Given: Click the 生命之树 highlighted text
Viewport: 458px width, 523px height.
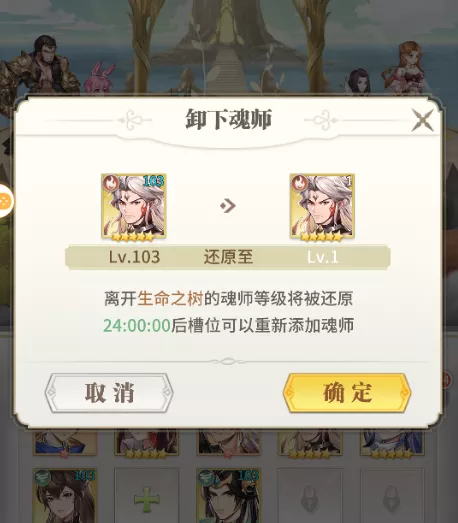Looking at the screenshot, I should (x=170, y=299).
